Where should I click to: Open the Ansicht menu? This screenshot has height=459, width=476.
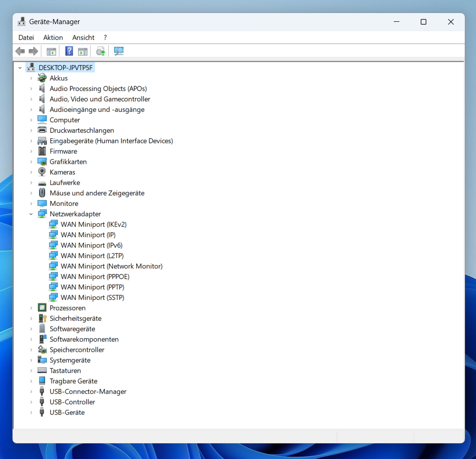pyautogui.click(x=83, y=37)
